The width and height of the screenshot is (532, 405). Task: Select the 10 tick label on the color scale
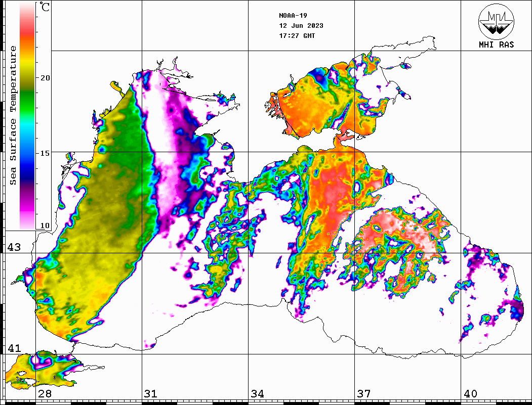[46, 226]
